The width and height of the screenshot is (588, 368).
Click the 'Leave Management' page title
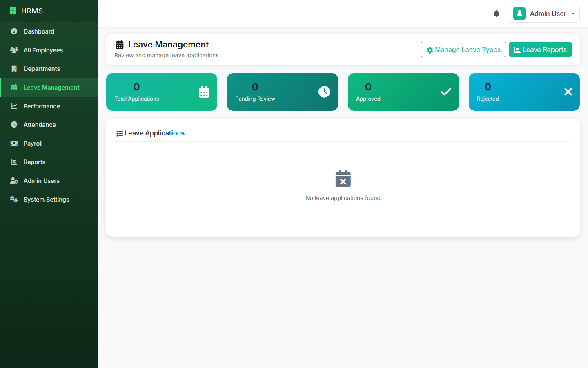coord(168,45)
